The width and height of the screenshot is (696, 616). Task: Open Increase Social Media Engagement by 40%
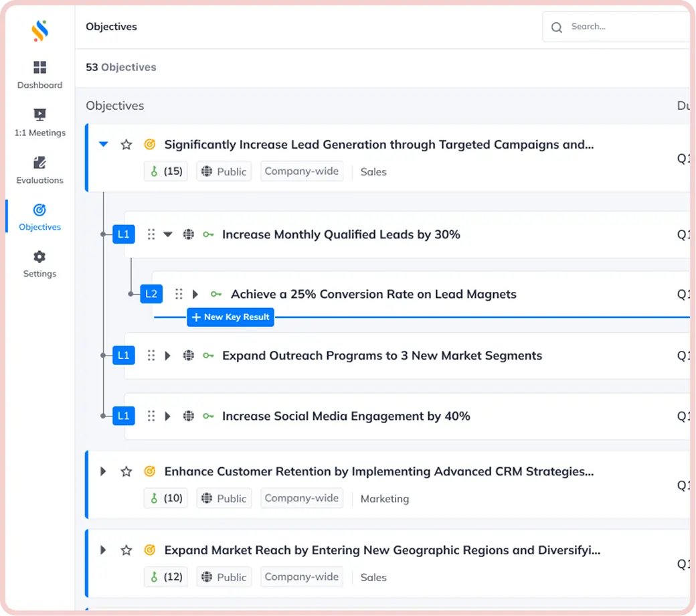346,416
